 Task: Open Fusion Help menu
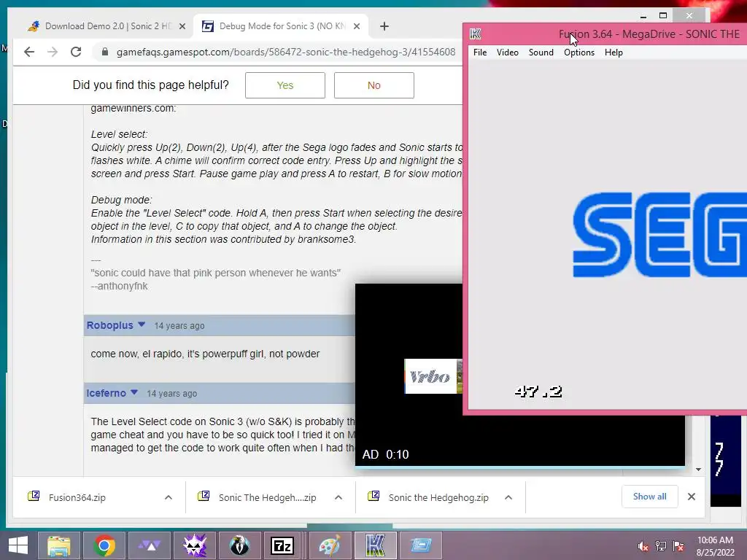(614, 52)
